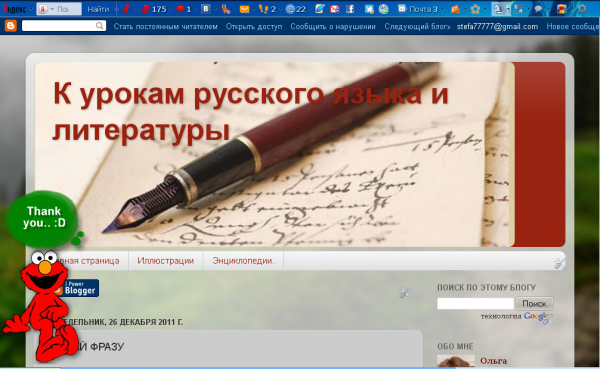Click the Ольга profile name link

pos(494,361)
